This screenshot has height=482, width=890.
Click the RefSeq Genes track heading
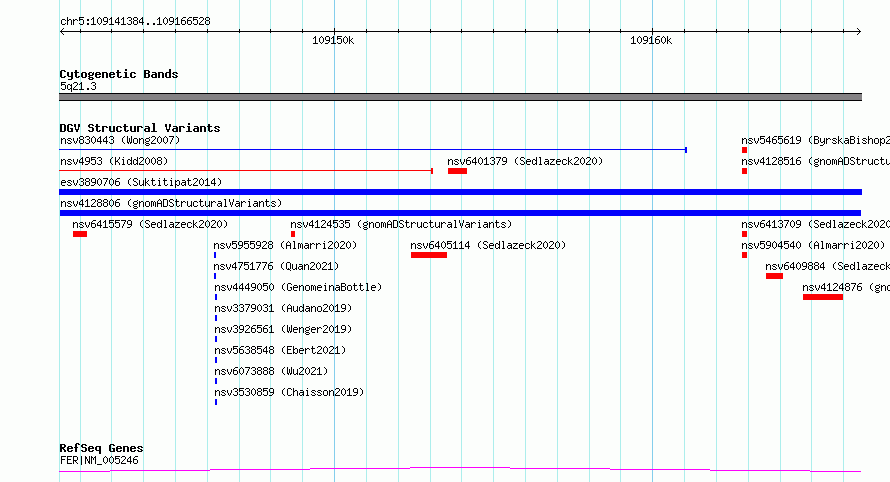(101, 448)
